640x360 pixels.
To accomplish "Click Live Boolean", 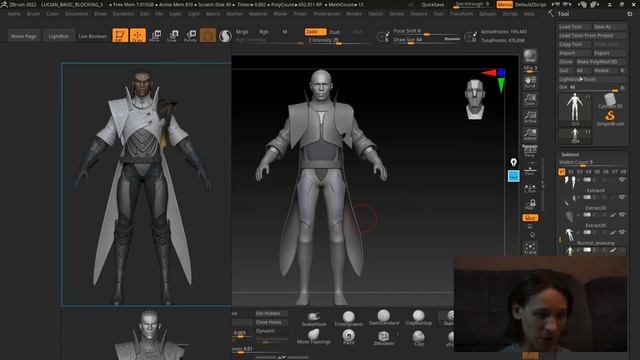I will [93, 36].
